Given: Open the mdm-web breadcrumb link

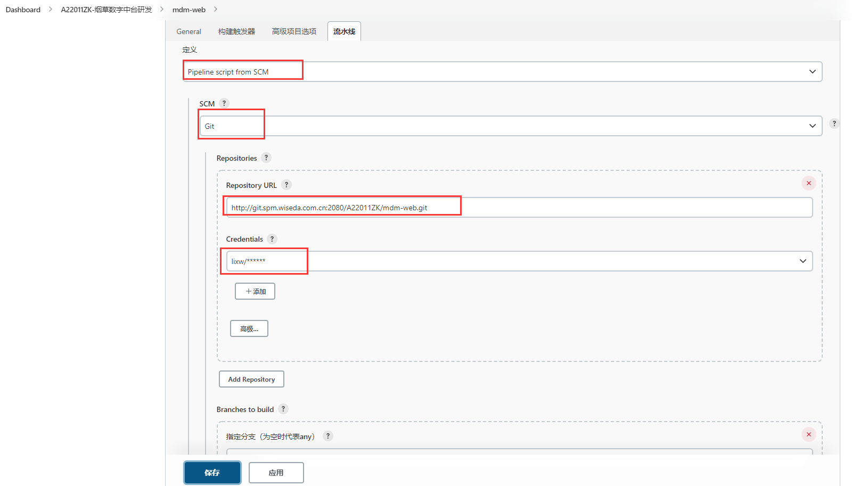Looking at the screenshot, I should click(189, 10).
